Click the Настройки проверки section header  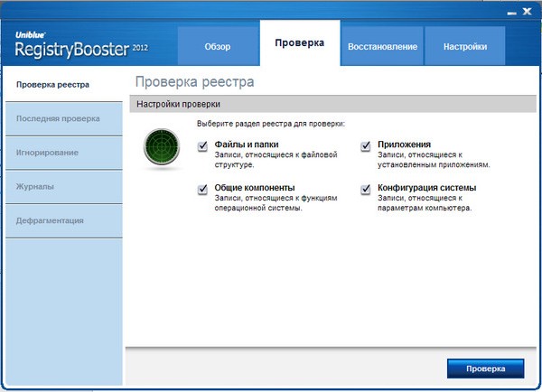178,104
